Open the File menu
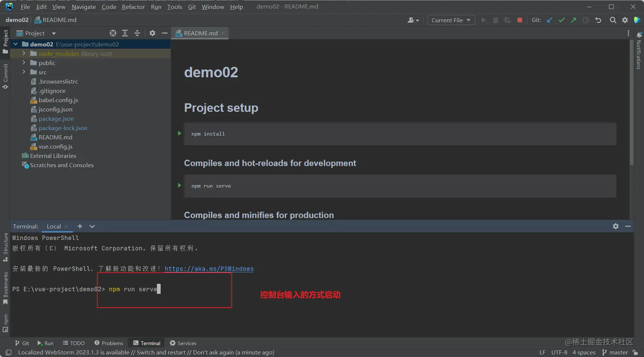The width and height of the screenshot is (644, 357). (x=25, y=7)
